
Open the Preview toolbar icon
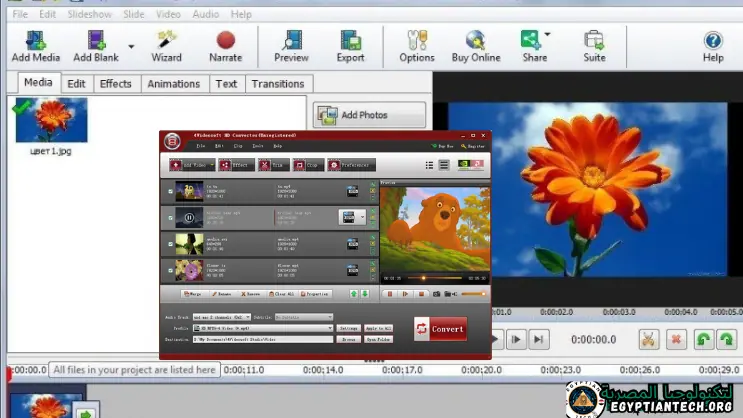pyautogui.click(x=291, y=40)
